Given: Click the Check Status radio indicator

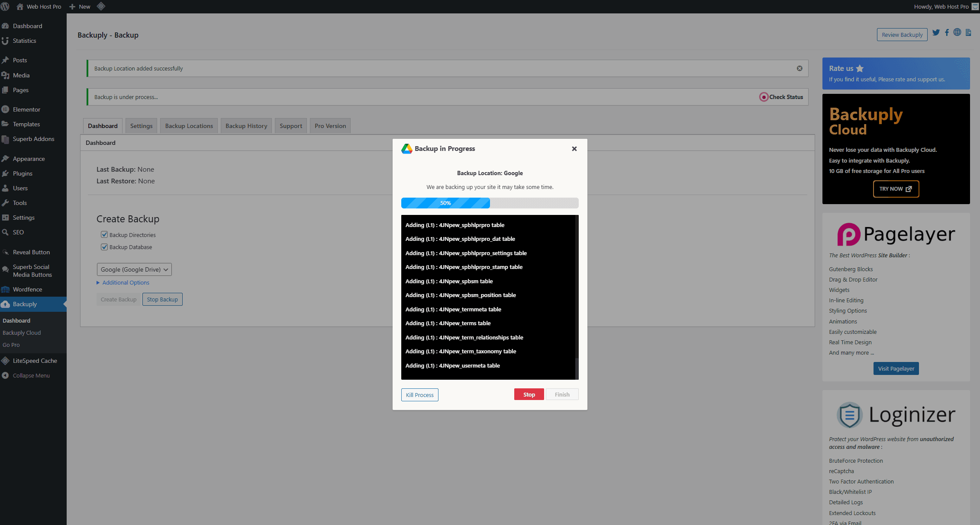Looking at the screenshot, I should tap(764, 97).
